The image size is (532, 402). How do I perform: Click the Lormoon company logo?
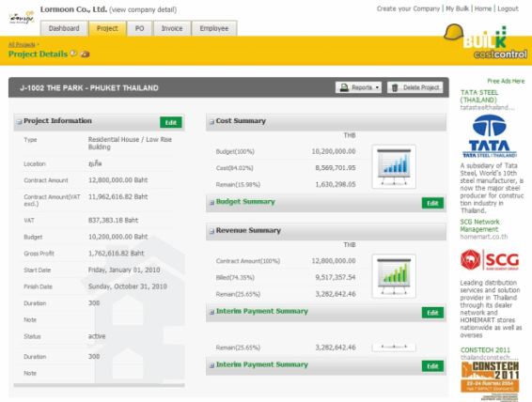point(22,18)
